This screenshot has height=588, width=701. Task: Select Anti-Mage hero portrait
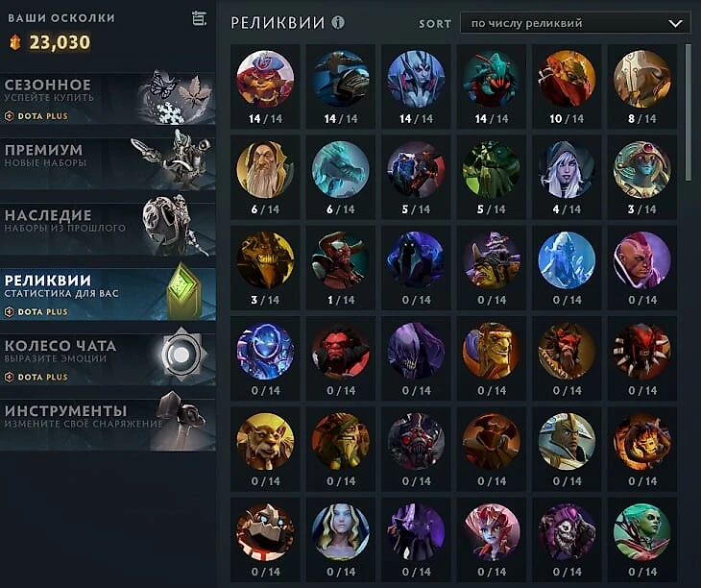641,260
